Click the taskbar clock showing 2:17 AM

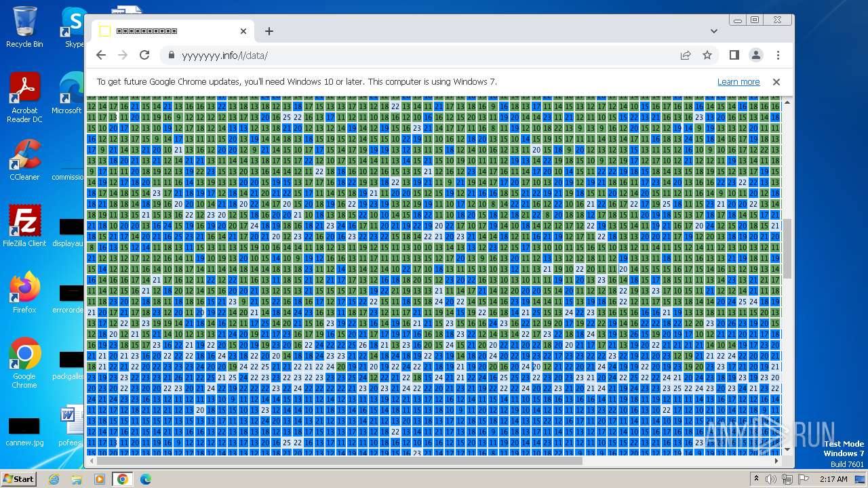833,479
